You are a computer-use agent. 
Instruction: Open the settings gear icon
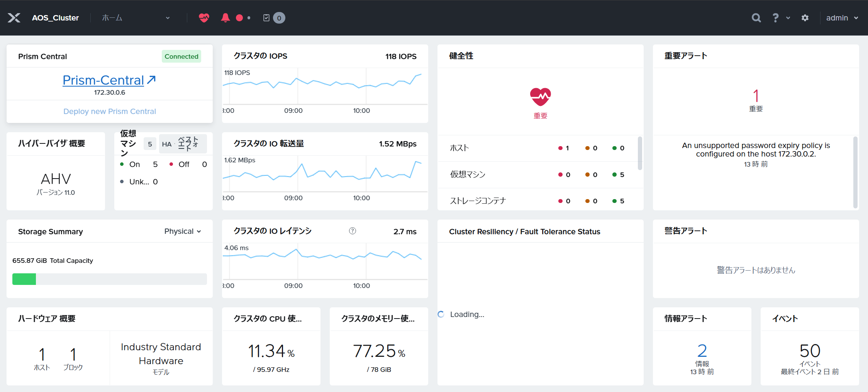point(805,18)
